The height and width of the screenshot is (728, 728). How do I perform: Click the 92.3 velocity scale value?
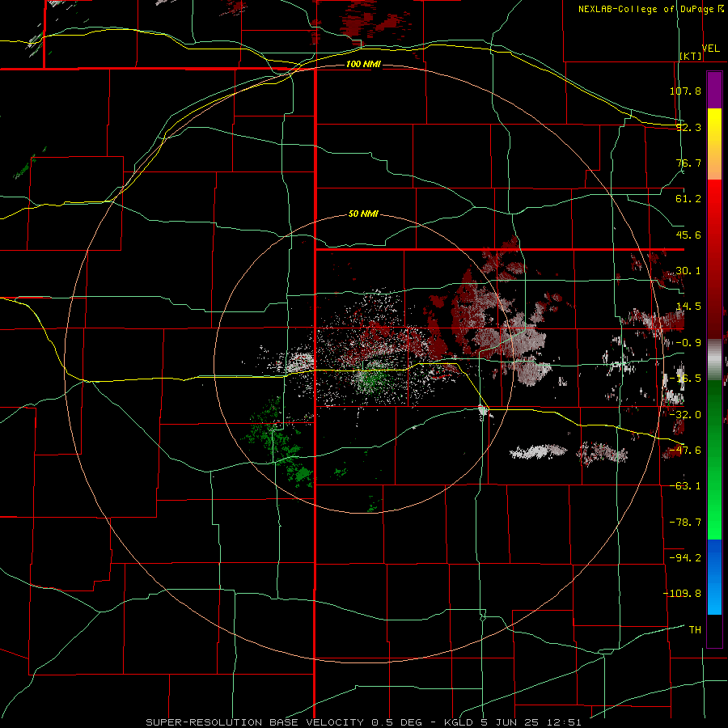[688, 127]
